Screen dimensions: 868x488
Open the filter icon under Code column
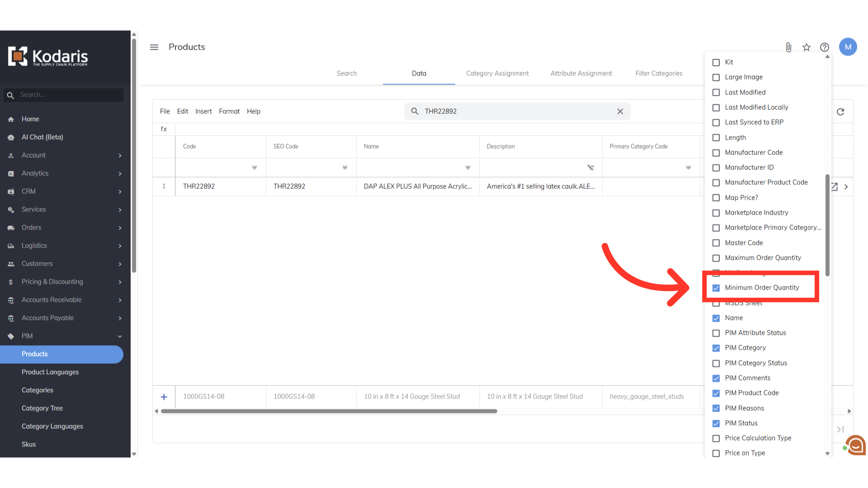(255, 168)
